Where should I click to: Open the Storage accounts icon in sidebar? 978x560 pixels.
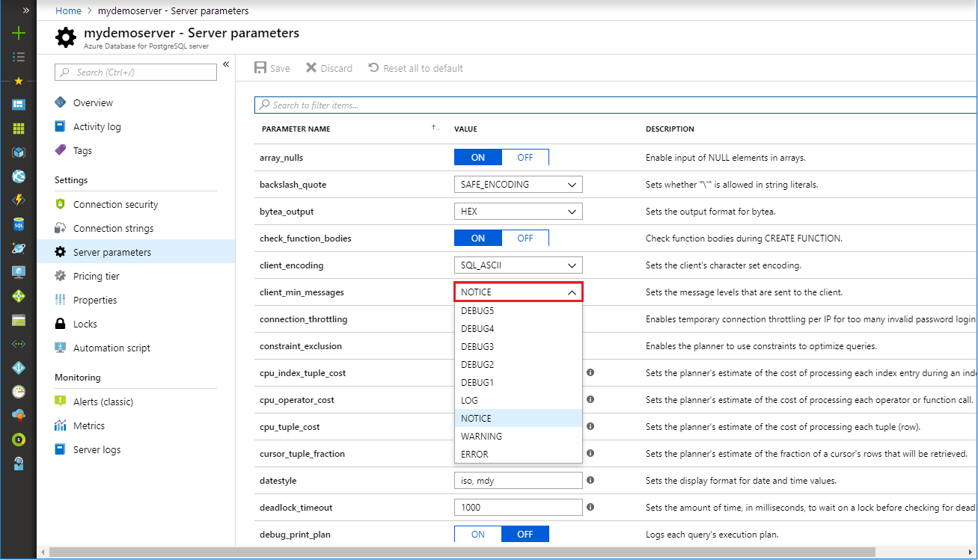[19, 320]
